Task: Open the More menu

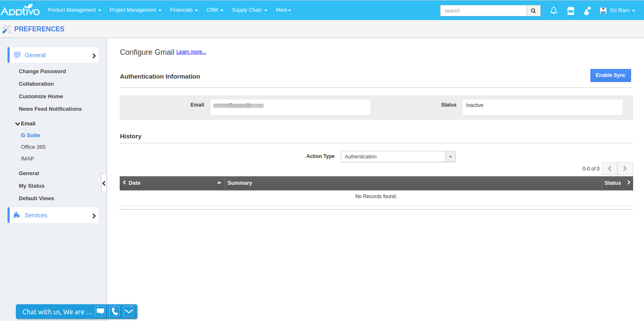Action: tap(284, 10)
